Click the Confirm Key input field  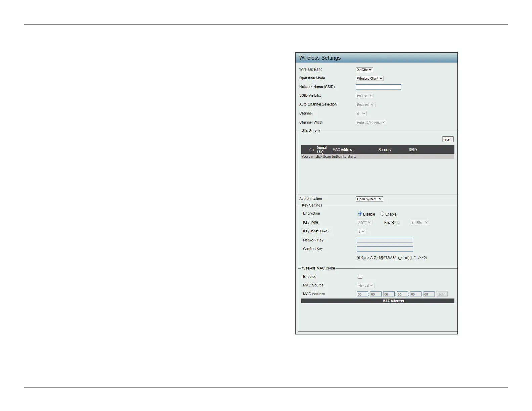[385, 249]
